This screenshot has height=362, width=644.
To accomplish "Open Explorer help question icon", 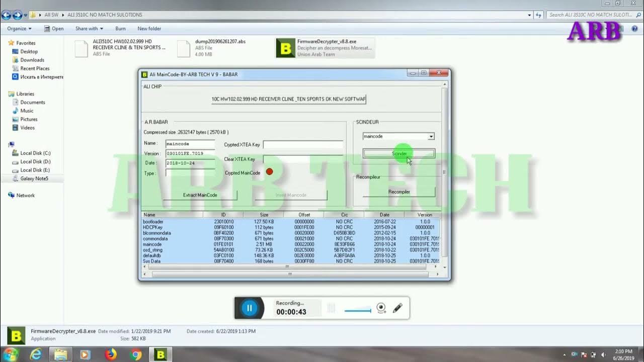I will [634, 29].
